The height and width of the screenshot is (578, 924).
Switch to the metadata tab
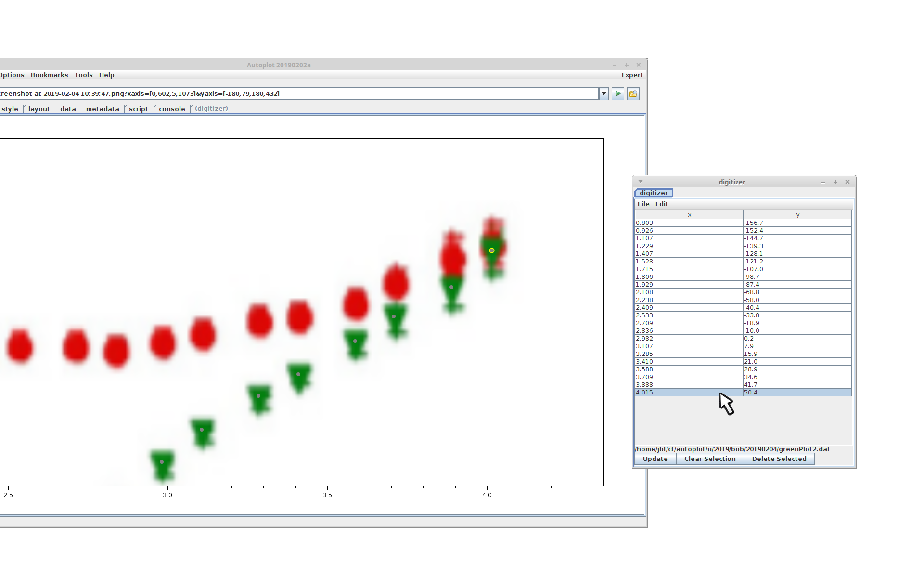pyautogui.click(x=103, y=109)
